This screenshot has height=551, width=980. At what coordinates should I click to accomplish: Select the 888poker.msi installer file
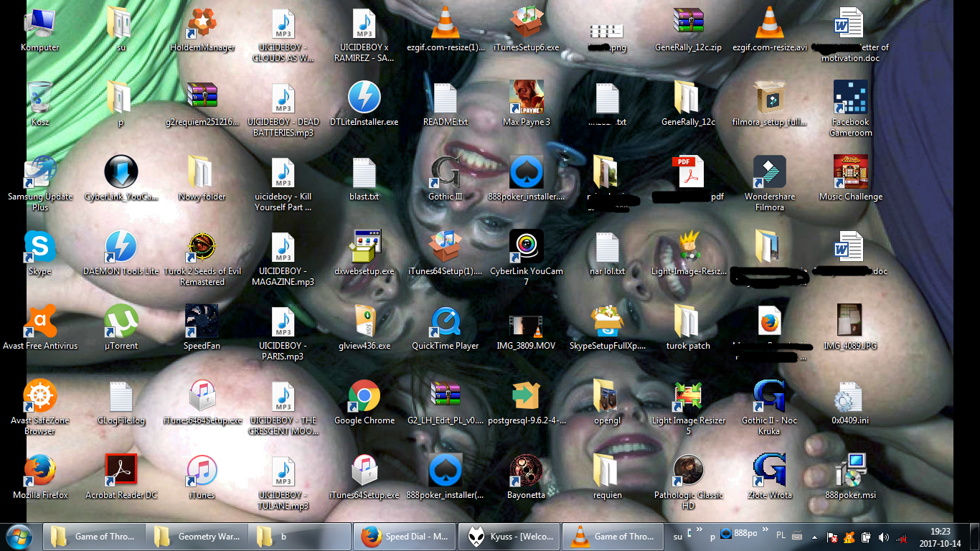click(x=851, y=477)
